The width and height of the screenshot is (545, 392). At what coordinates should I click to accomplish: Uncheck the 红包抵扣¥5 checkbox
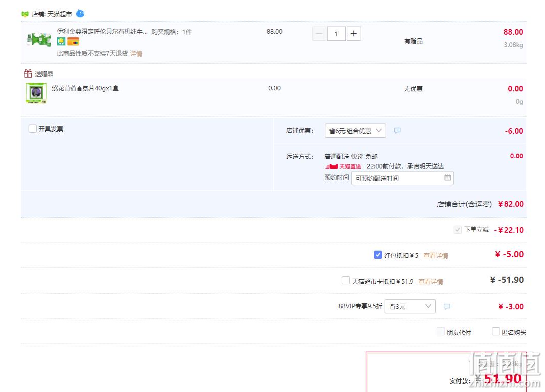click(x=378, y=255)
